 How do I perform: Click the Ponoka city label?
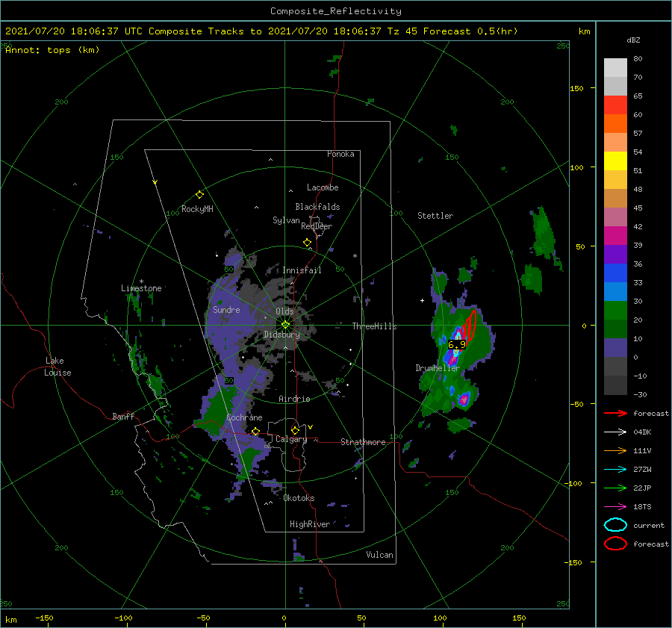tap(340, 154)
